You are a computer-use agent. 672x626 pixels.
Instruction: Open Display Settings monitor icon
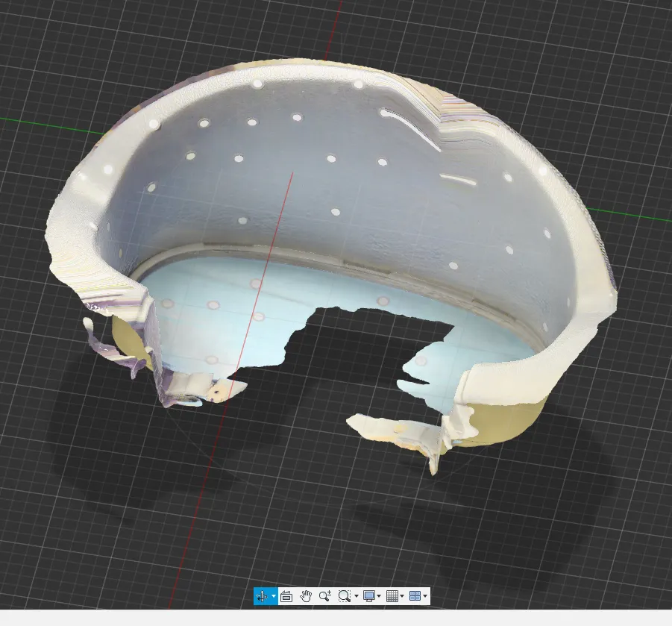(x=368, y=596)
